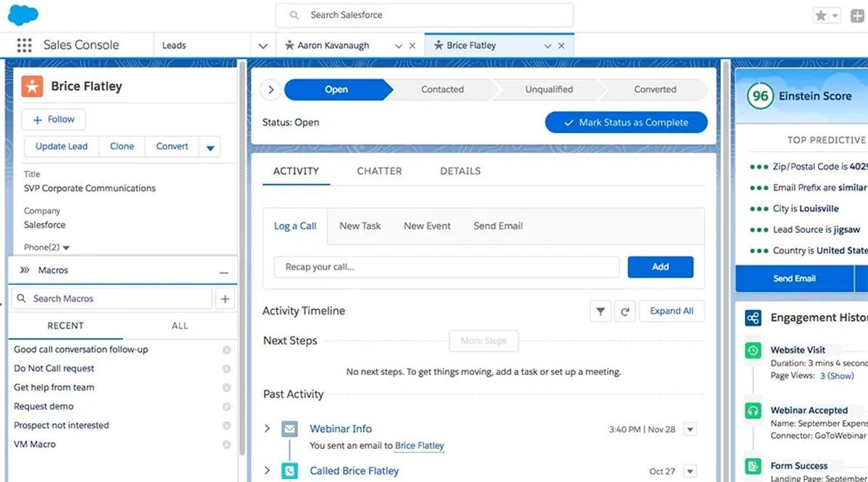Click info icon for Do Not Call request
Viewport: 868px width, 482px height.
click(x=226, y=369)
